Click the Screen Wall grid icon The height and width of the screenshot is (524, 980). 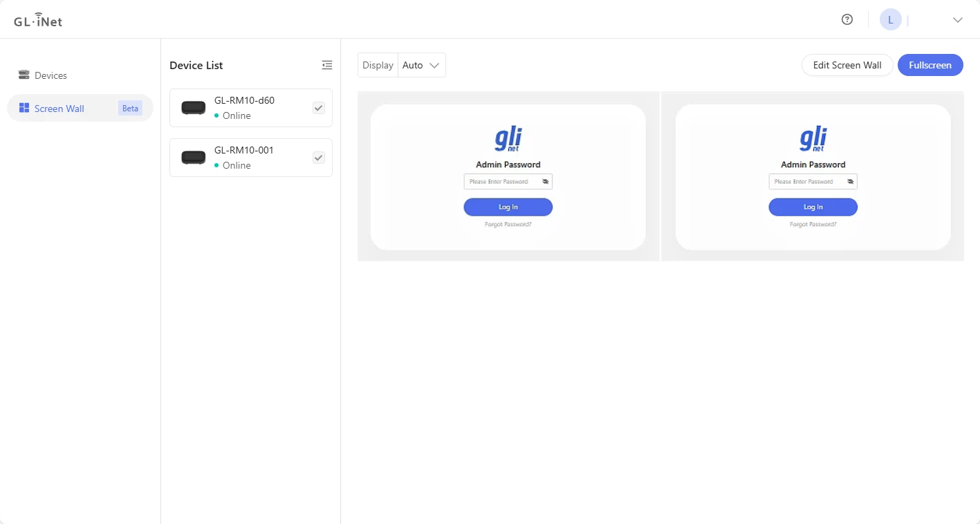pos(24,108)
